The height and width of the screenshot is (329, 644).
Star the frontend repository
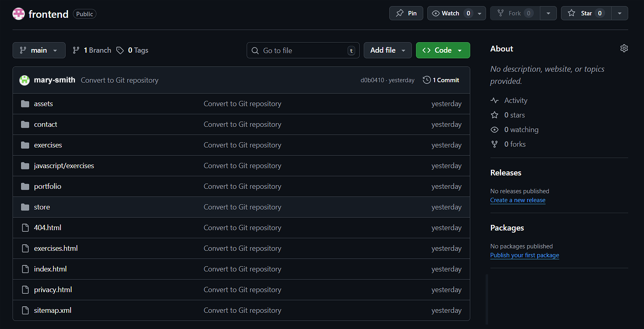[x=586, y=13]
